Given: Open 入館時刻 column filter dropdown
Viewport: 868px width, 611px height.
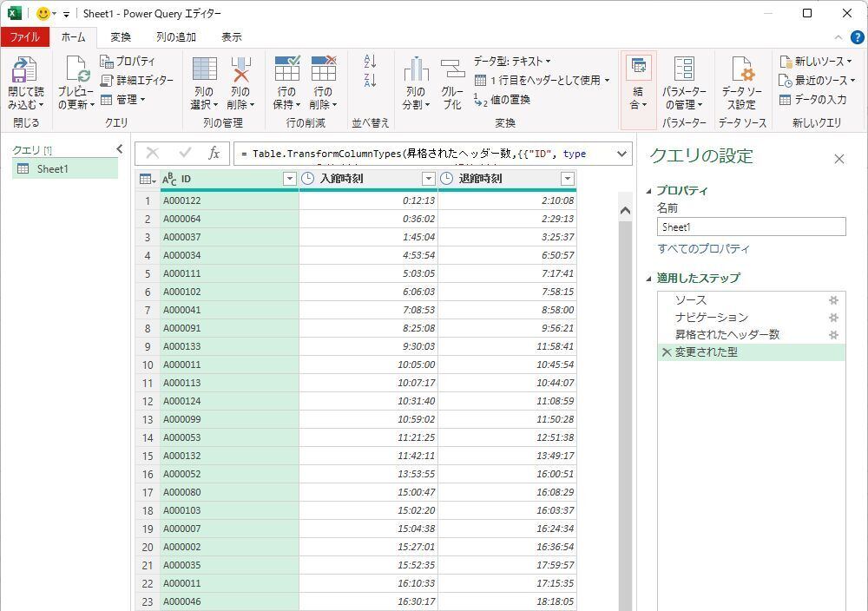Looking at the screenshot, I should pyautogui.click(x=429, y=179).
